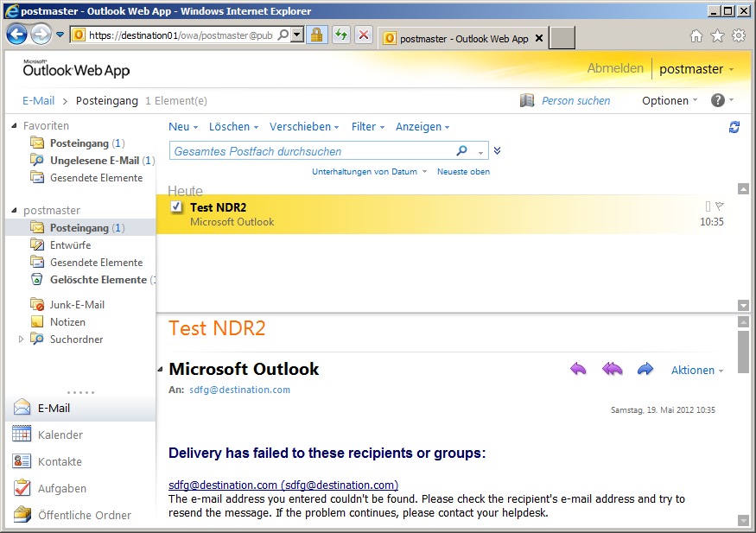This screenshot has width=756, height=533.
Task: Expand the Suchordner folder
Action: 21,339
